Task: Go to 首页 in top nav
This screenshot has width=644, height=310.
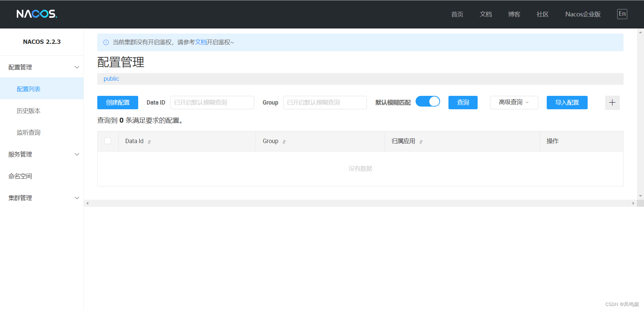Action: (457, 14)
